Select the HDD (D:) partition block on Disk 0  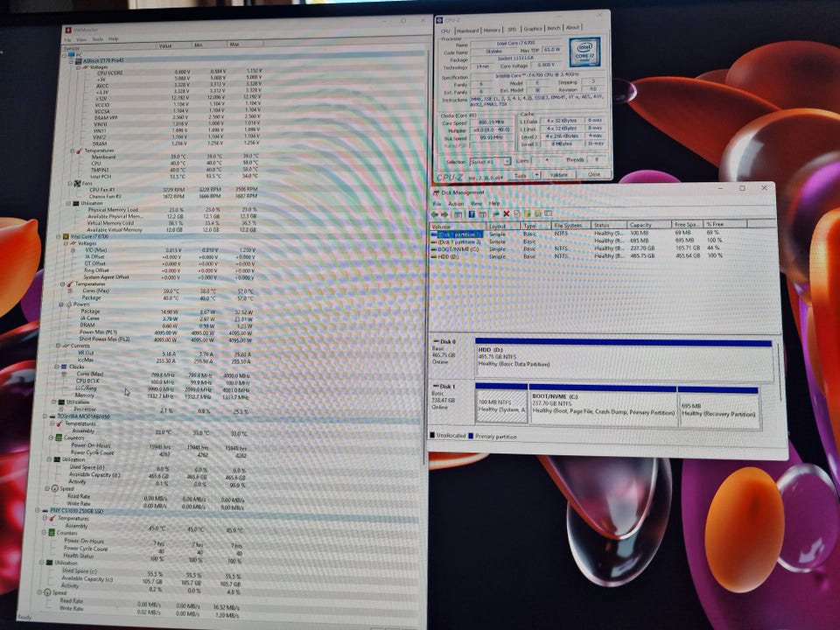click(624, 360)
